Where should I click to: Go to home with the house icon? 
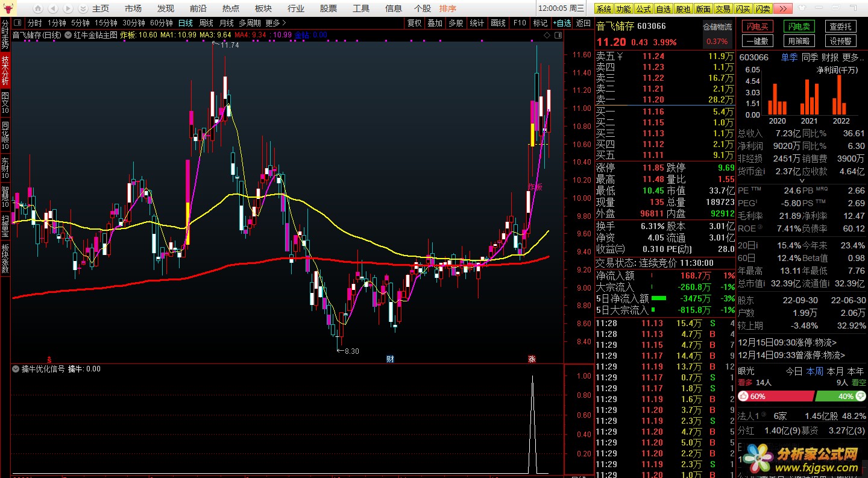pyautogui.click(x=38, y=8)
